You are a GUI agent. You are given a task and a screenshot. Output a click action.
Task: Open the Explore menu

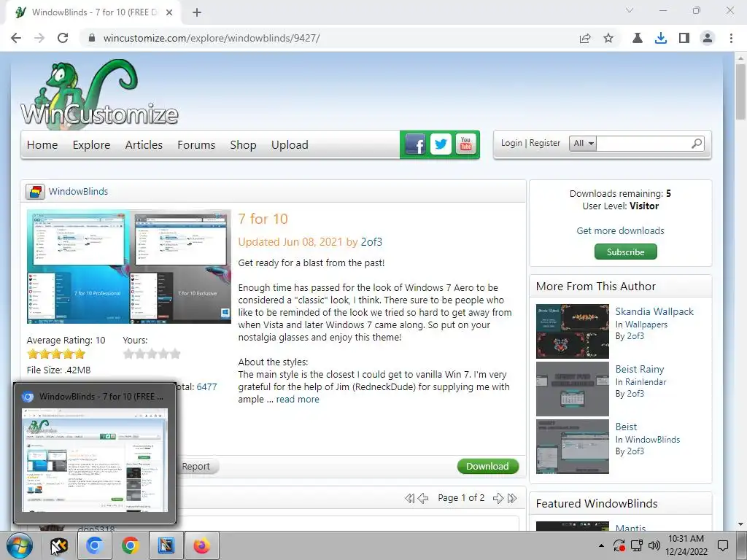click(91, 145)
